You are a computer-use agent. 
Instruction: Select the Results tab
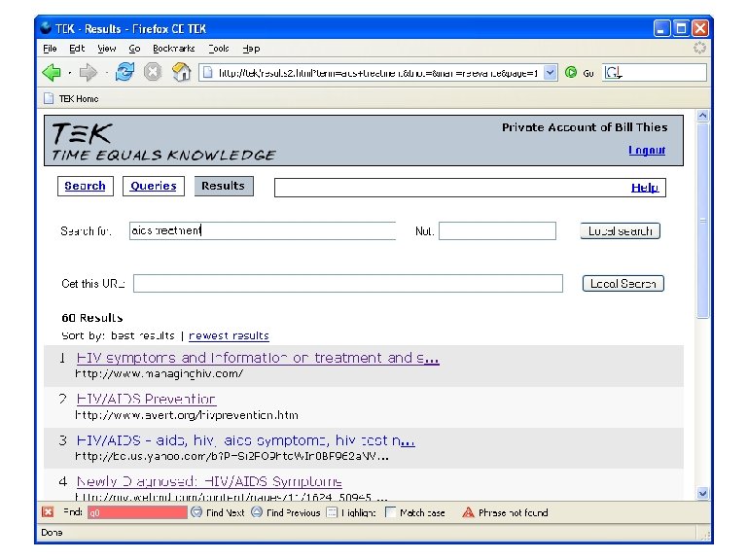pos(224,186)
